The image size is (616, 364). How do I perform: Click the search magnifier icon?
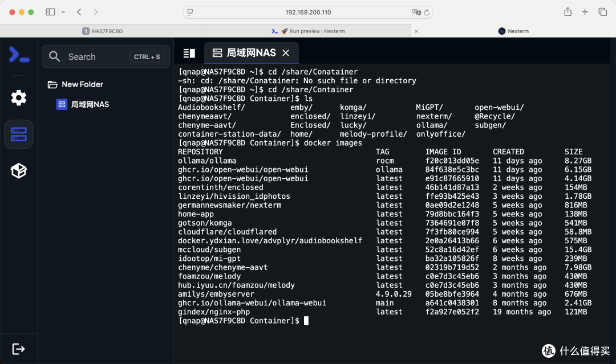pos(54,56)
